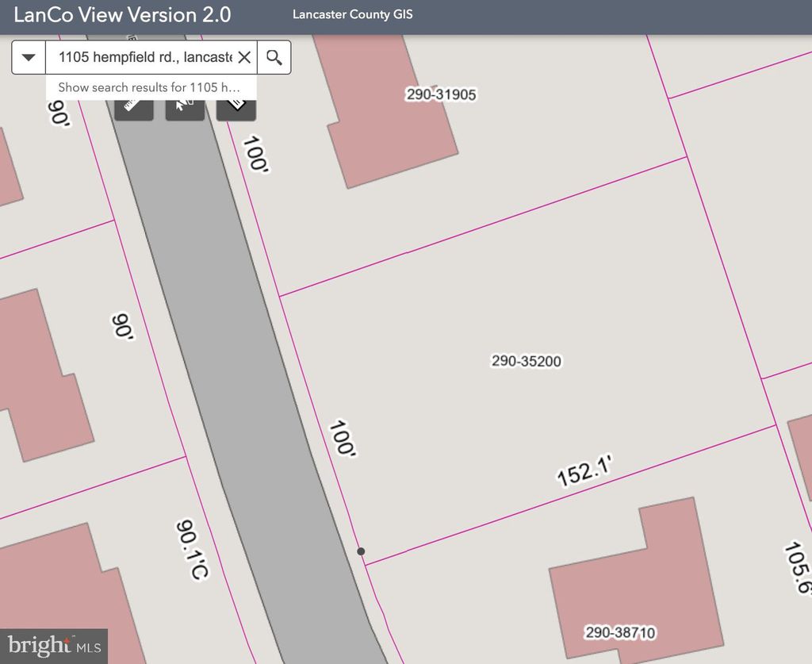Select 'Show search results for 1105 h…' suggestion

point(148,87)
